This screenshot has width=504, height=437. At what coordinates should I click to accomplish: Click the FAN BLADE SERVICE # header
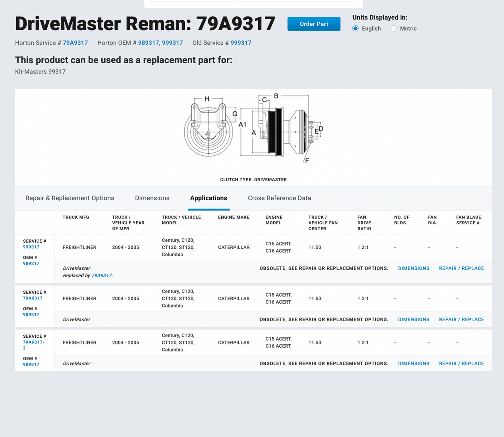pos(468,220)
